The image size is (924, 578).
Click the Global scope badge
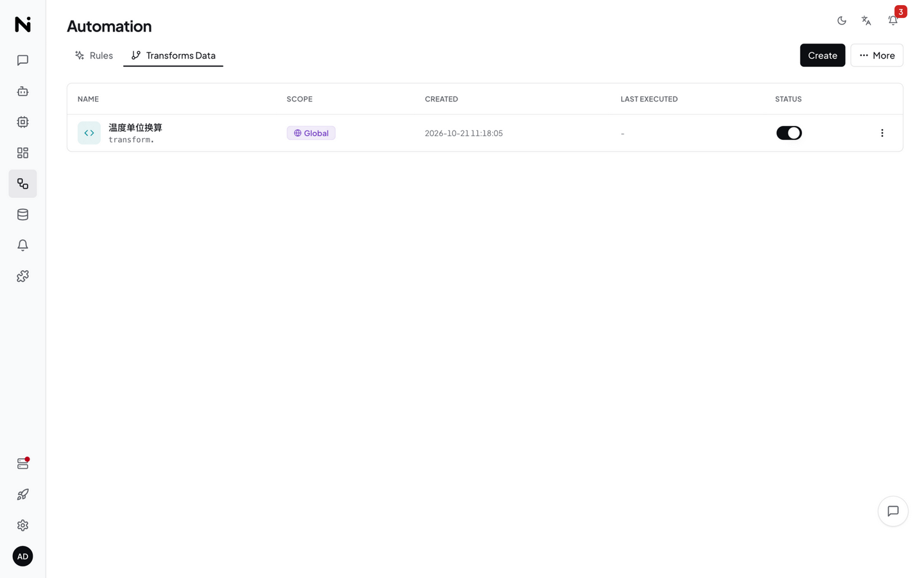point(311,133)
